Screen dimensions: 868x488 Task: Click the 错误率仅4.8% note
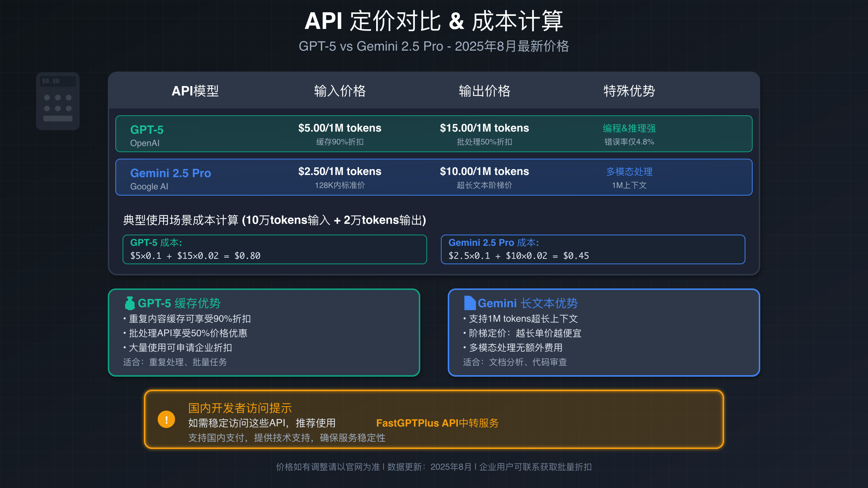629,142
